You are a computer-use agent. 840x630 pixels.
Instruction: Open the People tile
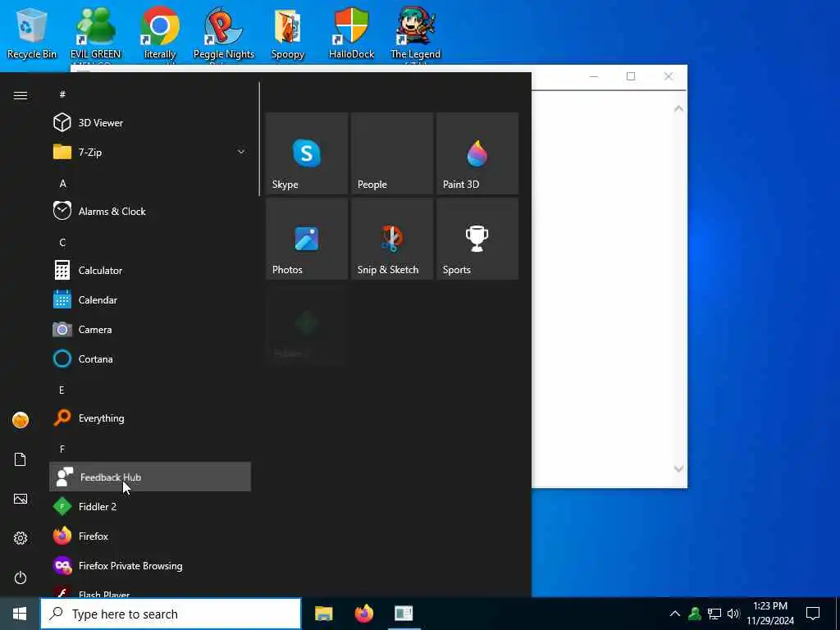pyautogui.click(x=392, y=153)
